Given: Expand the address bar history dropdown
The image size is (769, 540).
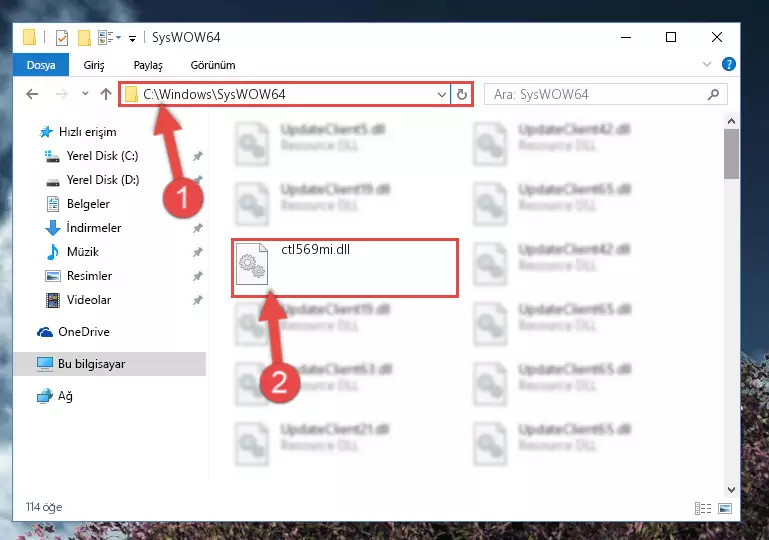Looking at the screenshot, I should pyautogui.click(x=441, y=94).
